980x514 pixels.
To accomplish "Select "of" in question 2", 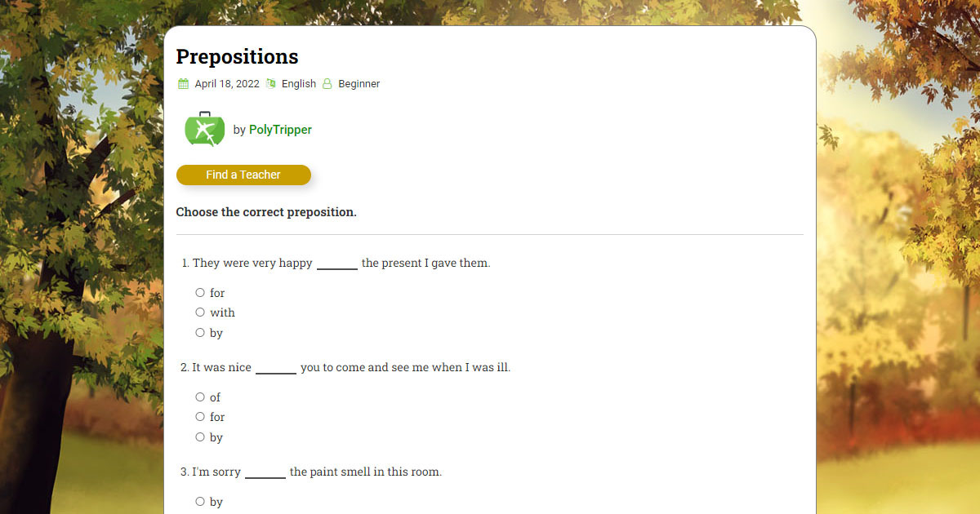I will (x=200, y=397).
